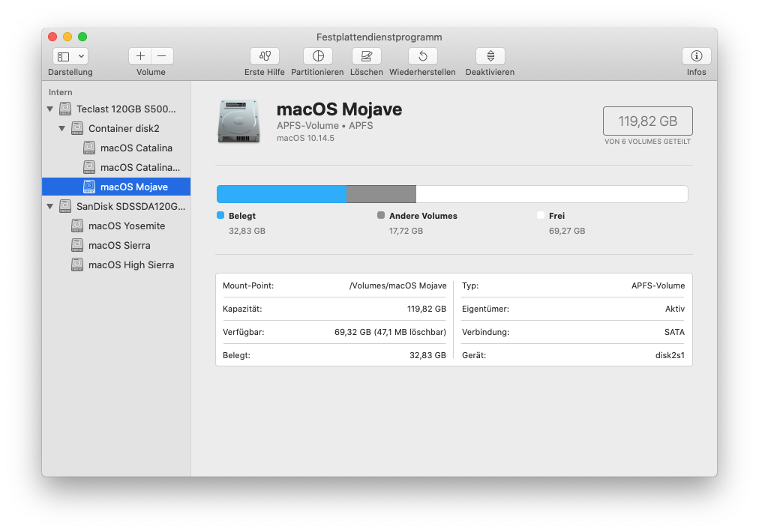
Task: Zoom window with green traffic-light button
Action: tap(82, 37)
